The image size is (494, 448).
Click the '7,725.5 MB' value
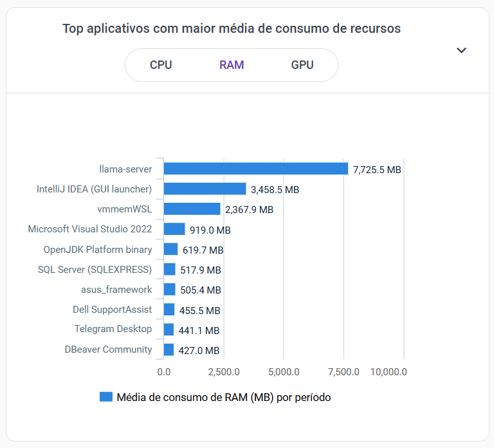tap(377, 170)
